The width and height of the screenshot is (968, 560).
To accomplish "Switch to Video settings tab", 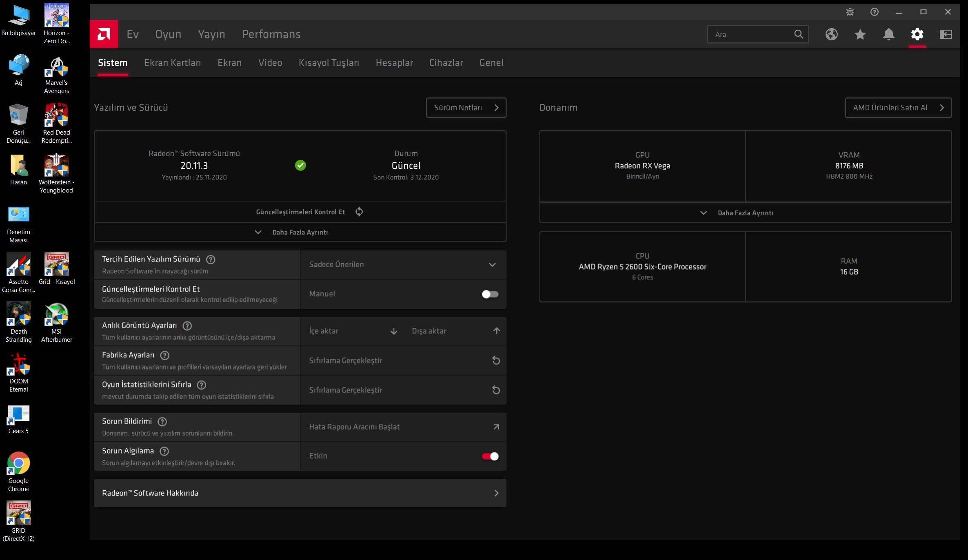I will (270, 63).
